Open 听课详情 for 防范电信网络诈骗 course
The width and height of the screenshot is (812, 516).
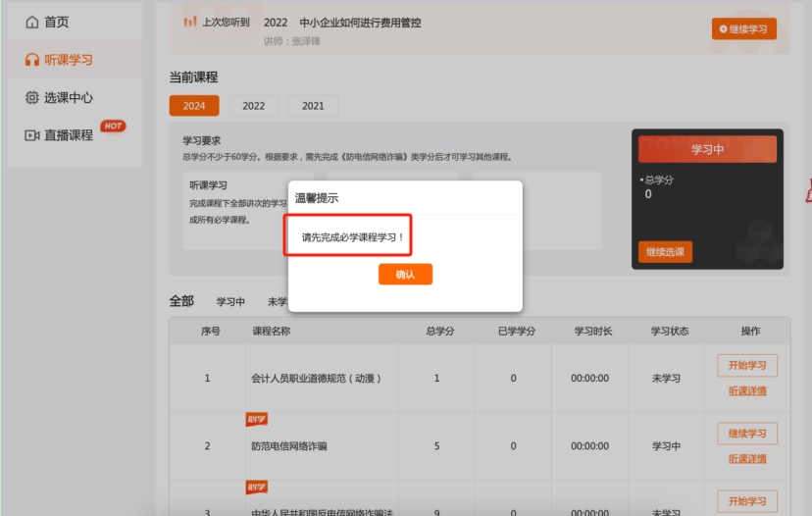747,458
